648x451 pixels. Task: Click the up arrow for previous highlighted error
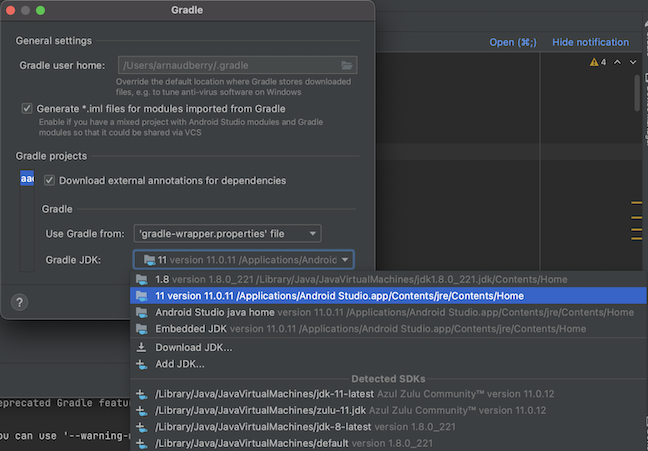618,62
